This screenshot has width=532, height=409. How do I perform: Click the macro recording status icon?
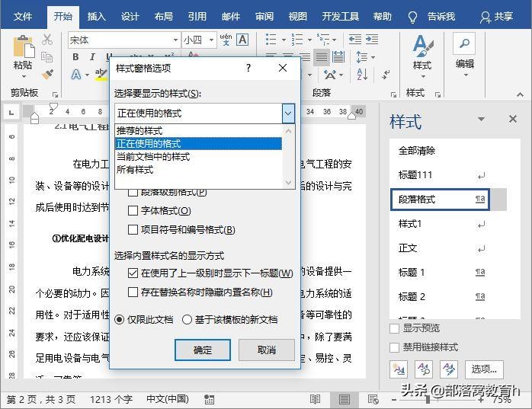tap(209, 400)
